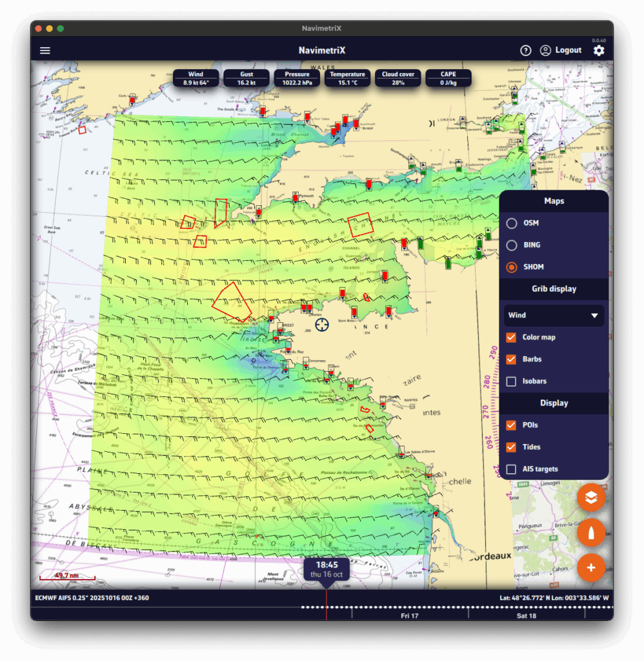Click the help question mark icon
The height and width of the screenshot is (661, 644).
tap(526, 50)
